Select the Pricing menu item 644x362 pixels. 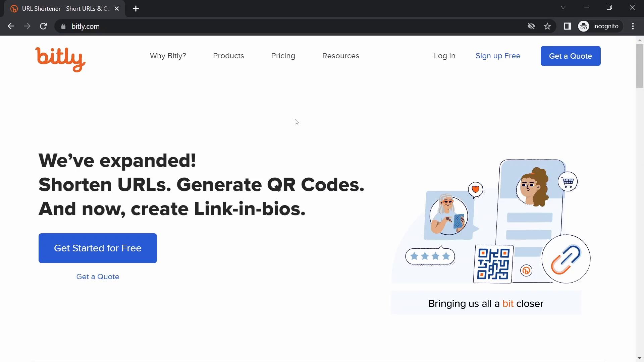pyautogui.click(x=283, y=56)
